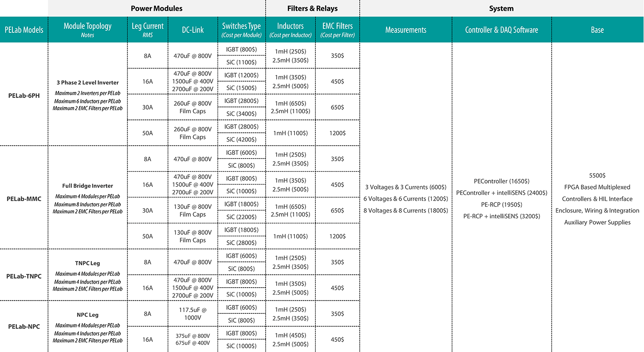Click the 675uF @ 400V DC-Link value
644x352 pixels.
(193, 343)
